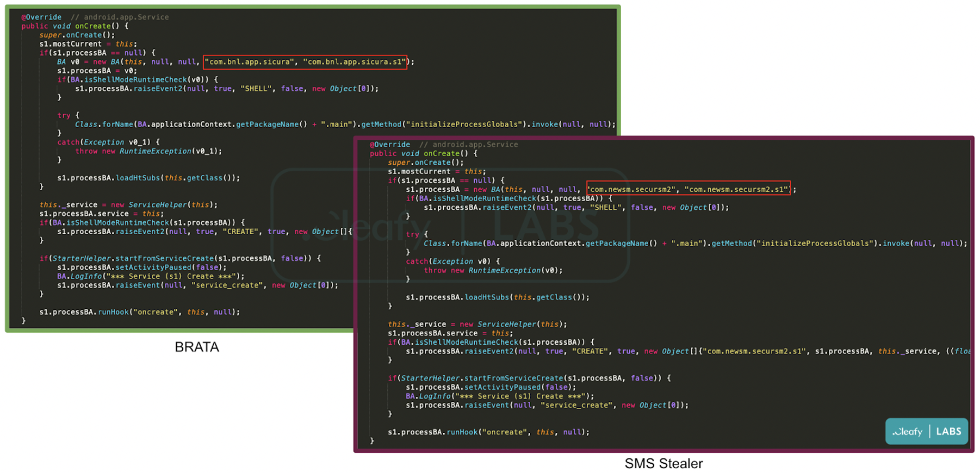Viewport: 980px width, 473px height.
Task: Click "throw new RuntimeException(v0);" line
Action: [x=493, y=270]
